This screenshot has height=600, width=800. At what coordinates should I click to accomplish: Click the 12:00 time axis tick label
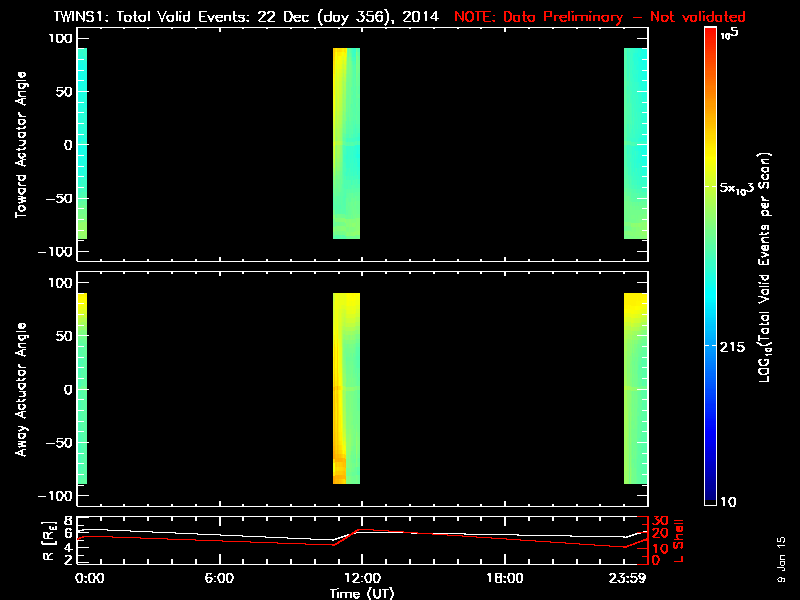361,578
